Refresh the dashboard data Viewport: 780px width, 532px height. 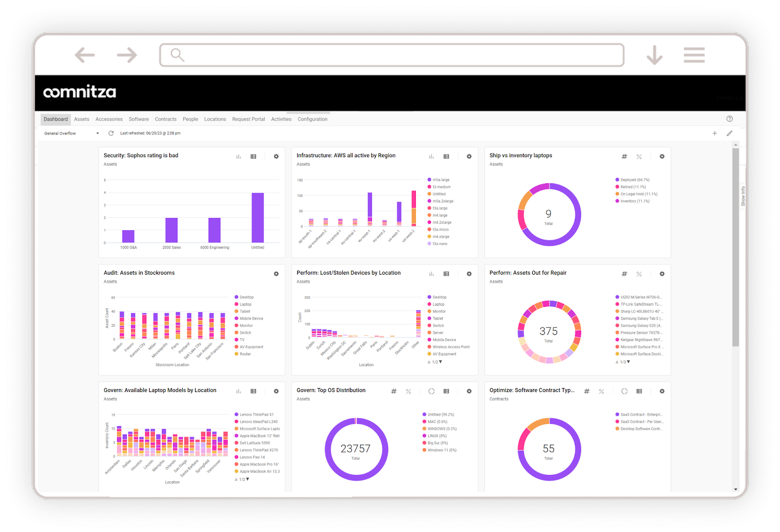111,133
